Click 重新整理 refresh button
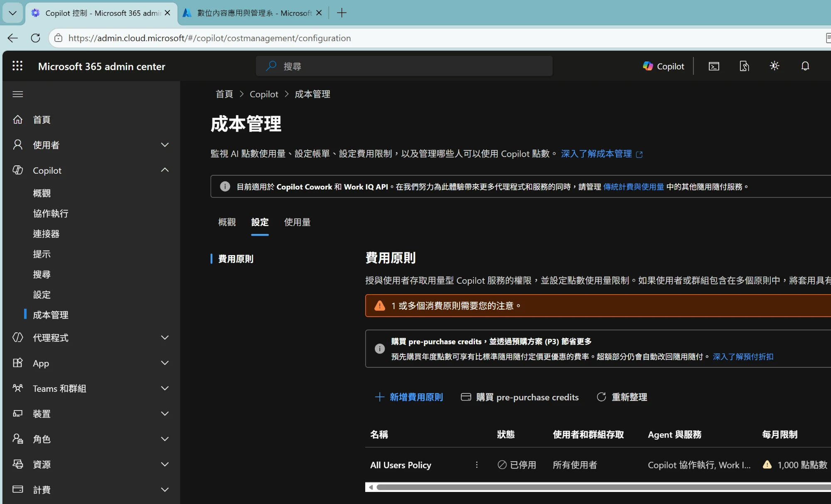The width and height of the screenshot is (831, 504). [622, 397]
